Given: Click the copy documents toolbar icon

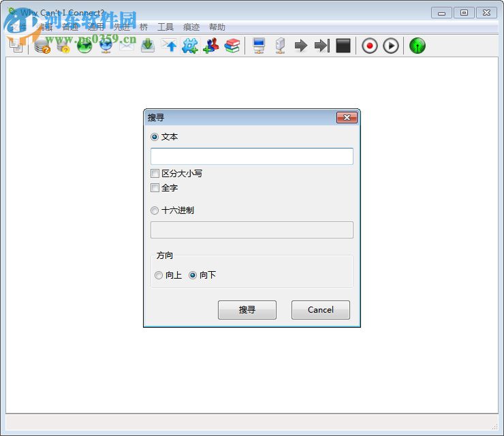Looking at the screenshot, I should coord(16,46).
